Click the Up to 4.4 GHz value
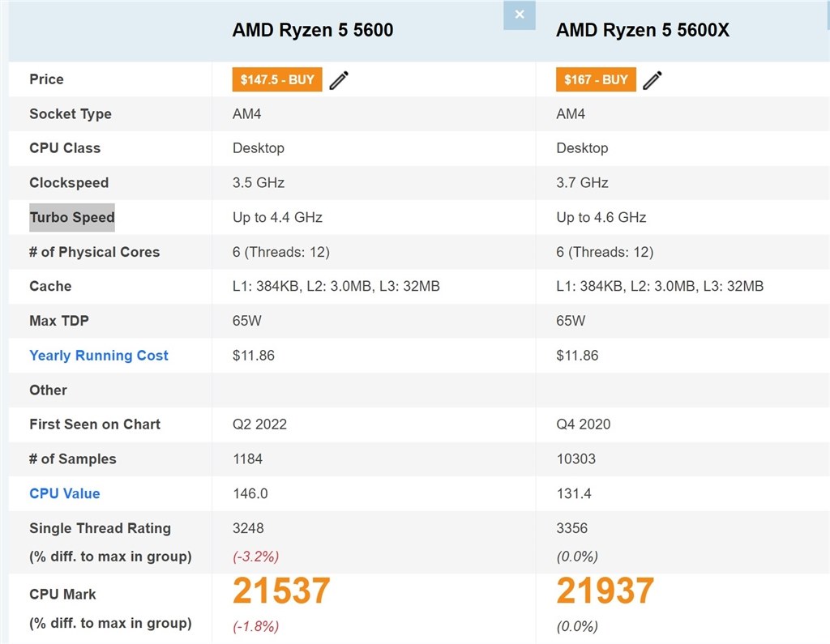The height and width of the screenshot is (644, 830). pos(277,217)
